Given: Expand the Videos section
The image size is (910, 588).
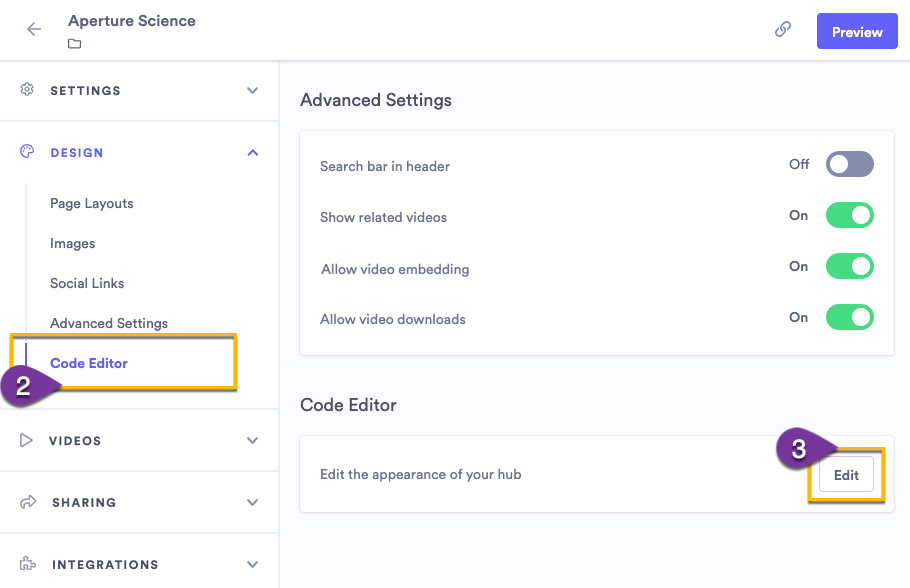Looking at the screenshot, I should [252, 440].
